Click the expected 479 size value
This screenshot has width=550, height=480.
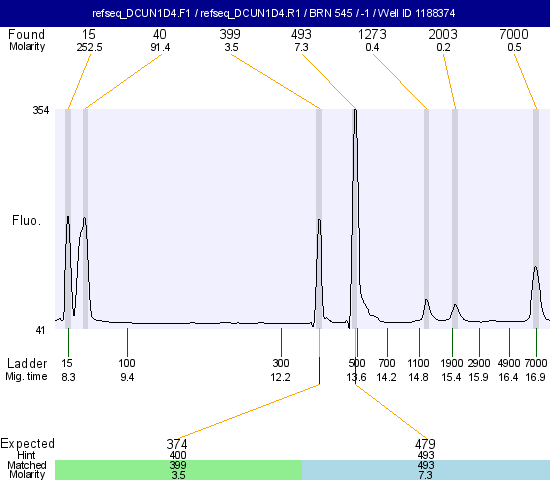pos(425,444)
